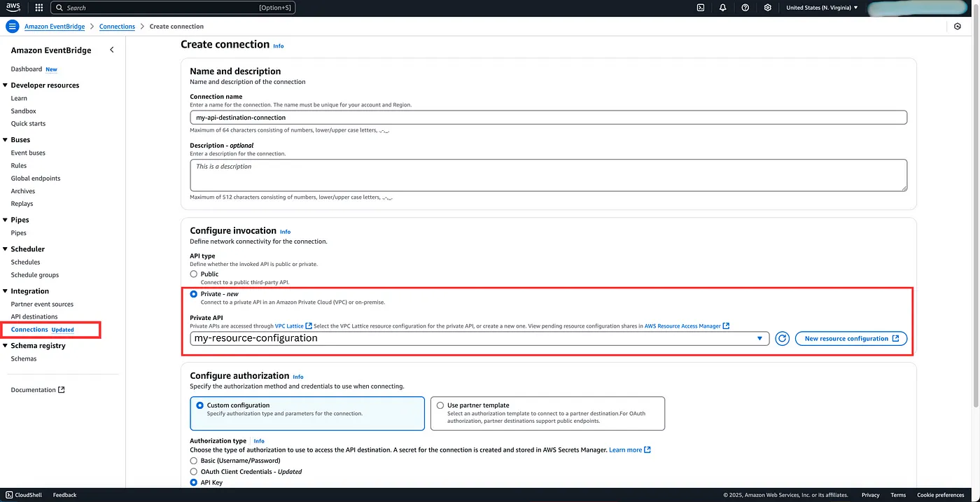The image size is (980, 502).
Task: Collapse the Schema registry section
Action: tap(5, 346)
